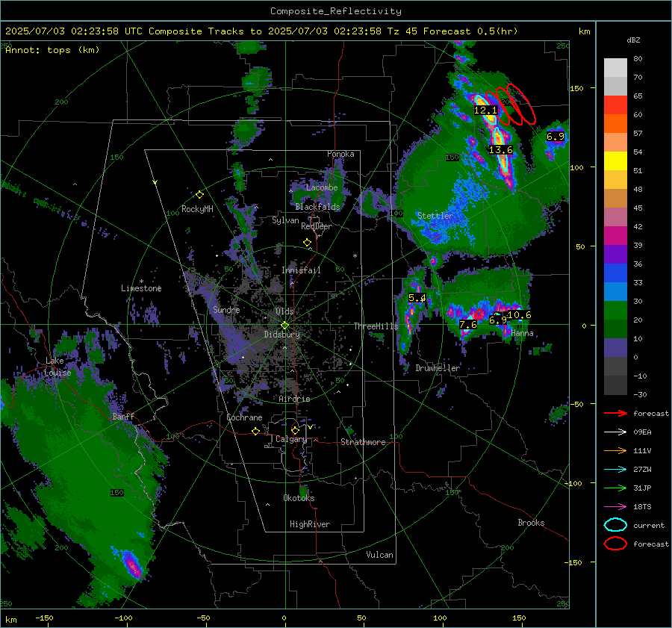This screenshot has height=628, width=672.
Task: Select the Vulcan label
Action: [x=379, y=555]
